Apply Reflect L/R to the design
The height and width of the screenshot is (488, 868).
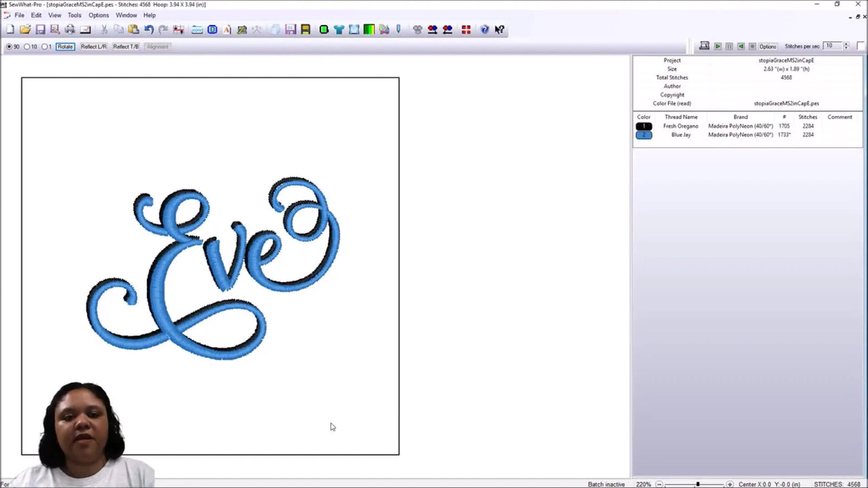pyautogui.click(x=93, y=47)
